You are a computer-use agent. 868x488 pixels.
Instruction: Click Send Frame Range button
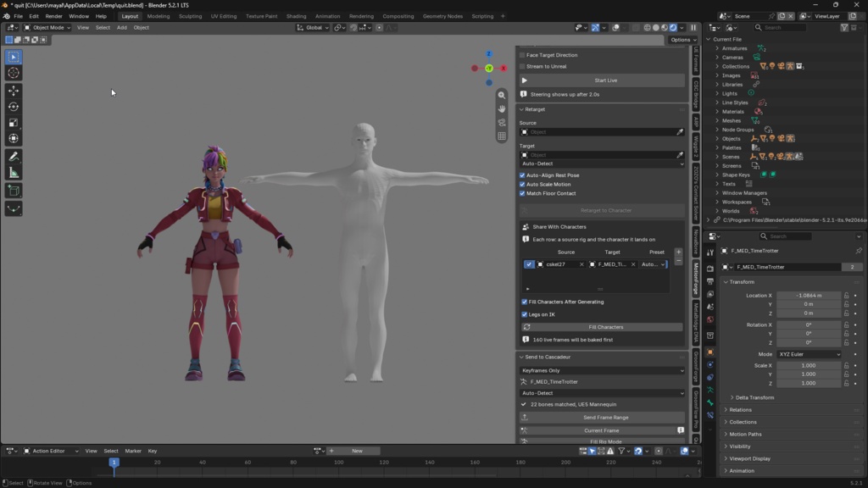pyautogui.click(x=603, y=418)
